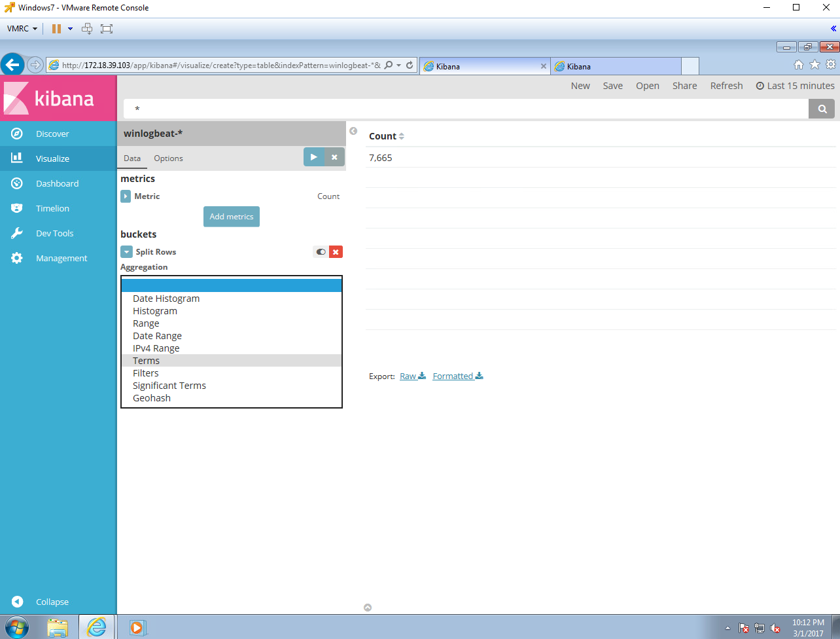
Task: Choose IPv4 Range aggregation option
Action: [x=232, y=348]
